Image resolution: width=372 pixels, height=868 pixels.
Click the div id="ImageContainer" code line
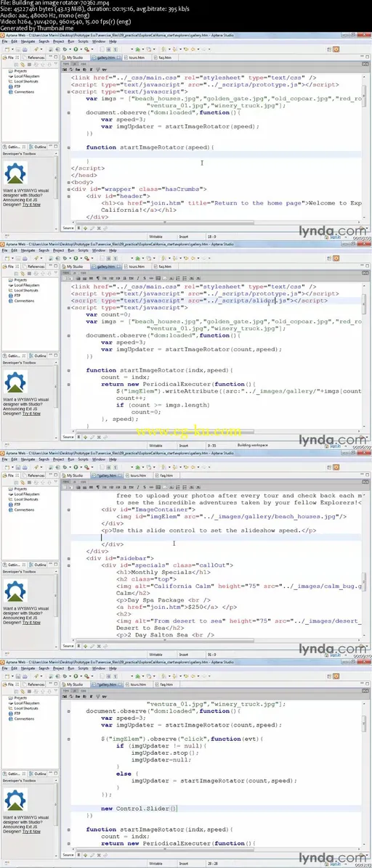[148, 509]
